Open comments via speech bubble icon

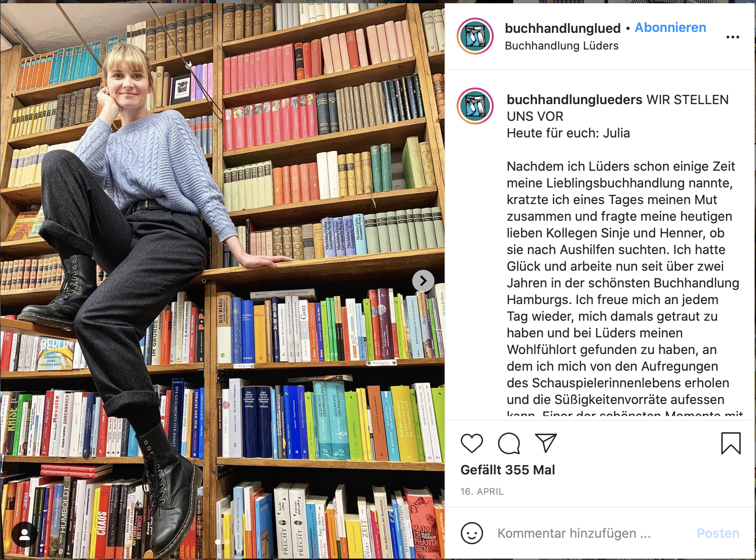[x=509, y=443]
